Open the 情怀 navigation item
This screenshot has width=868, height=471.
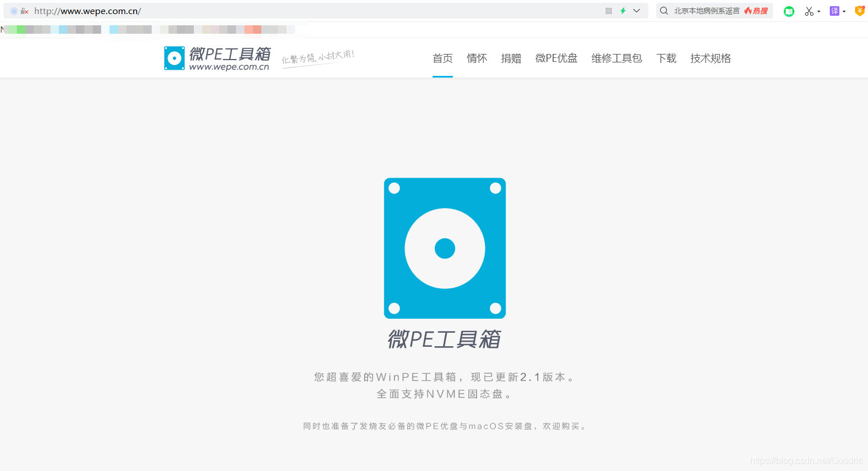click(x=477, y=58)
